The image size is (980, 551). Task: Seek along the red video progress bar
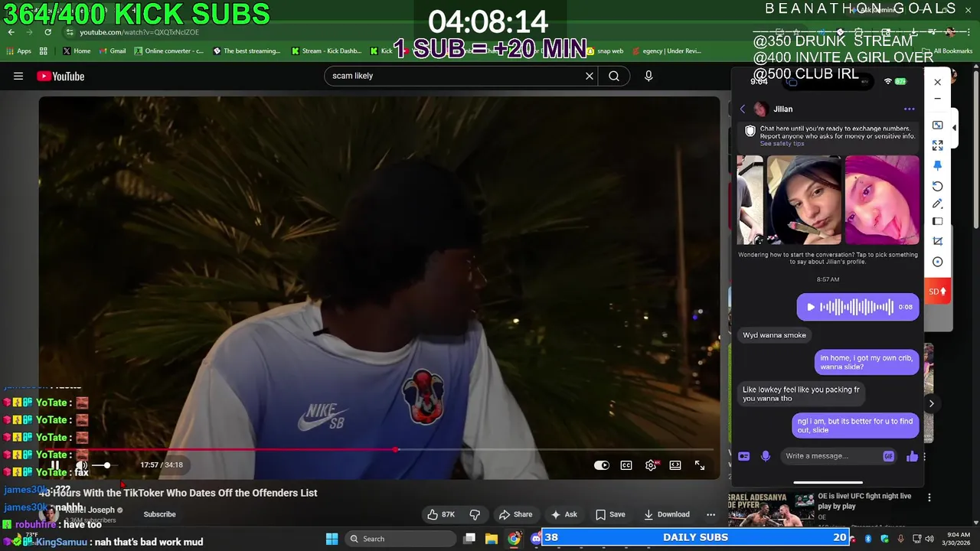pyautogui.click(x=380, y=449)
